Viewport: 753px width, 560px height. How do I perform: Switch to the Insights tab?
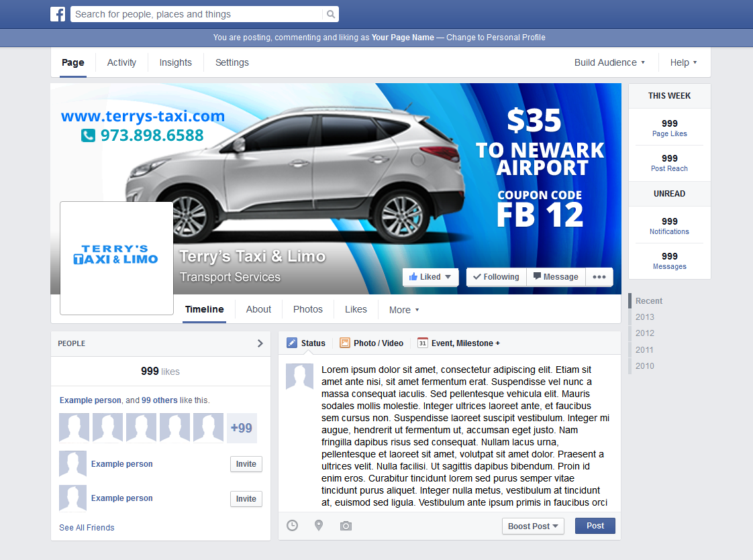tap(175, 62)
